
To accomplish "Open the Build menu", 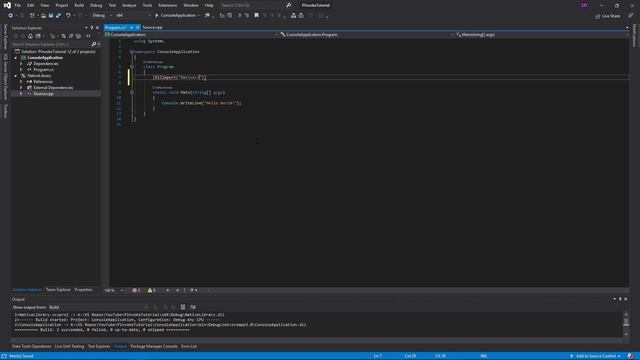I will 79,5.
